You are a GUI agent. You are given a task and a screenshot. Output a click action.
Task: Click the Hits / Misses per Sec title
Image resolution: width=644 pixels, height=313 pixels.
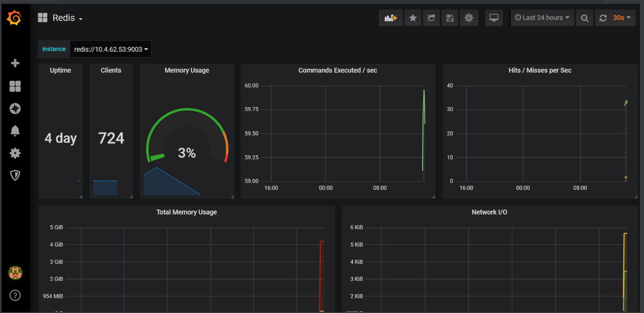[x=540, y=70]
